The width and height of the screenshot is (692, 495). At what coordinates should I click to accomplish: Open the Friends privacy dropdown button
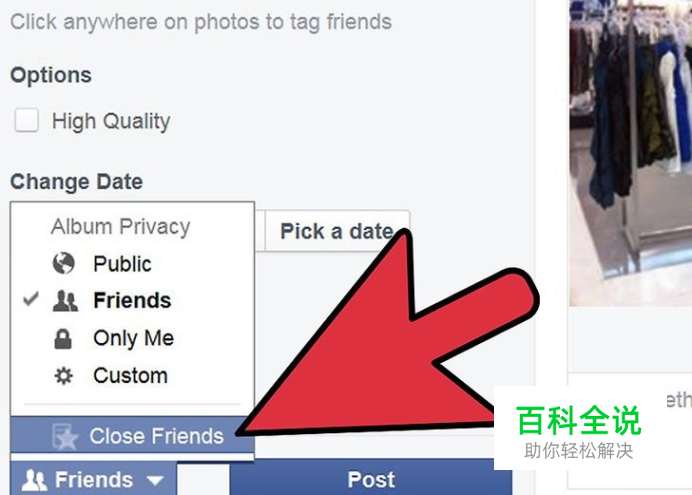click(x=94, y=479)
